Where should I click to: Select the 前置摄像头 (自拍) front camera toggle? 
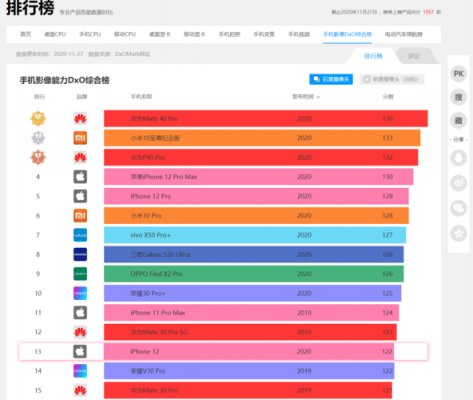[x=392, y=79]
